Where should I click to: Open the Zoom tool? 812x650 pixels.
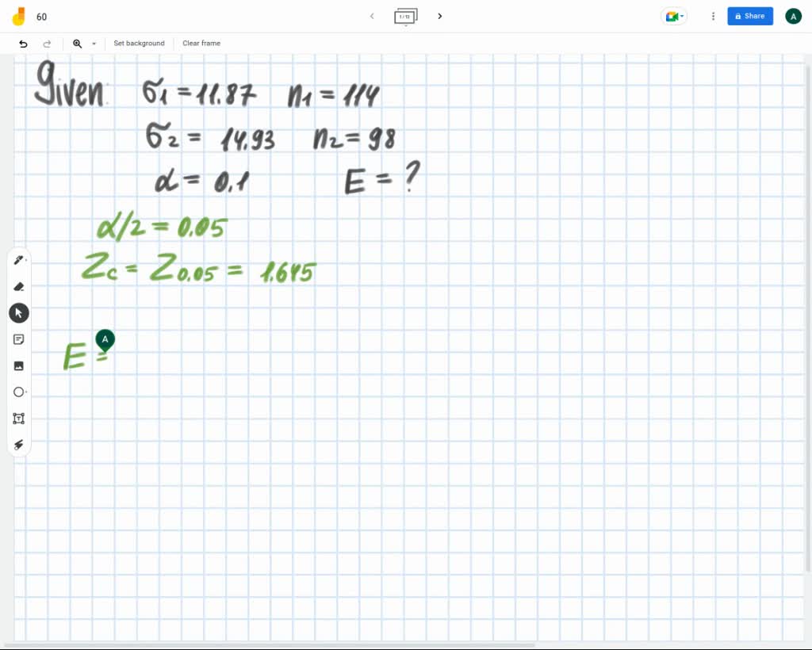pyautogui.click(x=77, y=44)
